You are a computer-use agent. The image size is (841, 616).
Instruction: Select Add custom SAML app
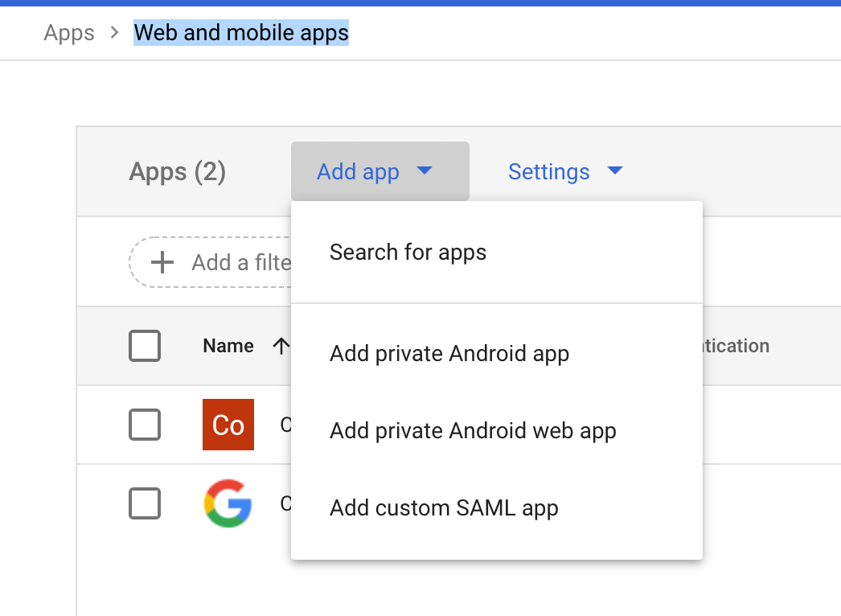[x=444, y=507]
